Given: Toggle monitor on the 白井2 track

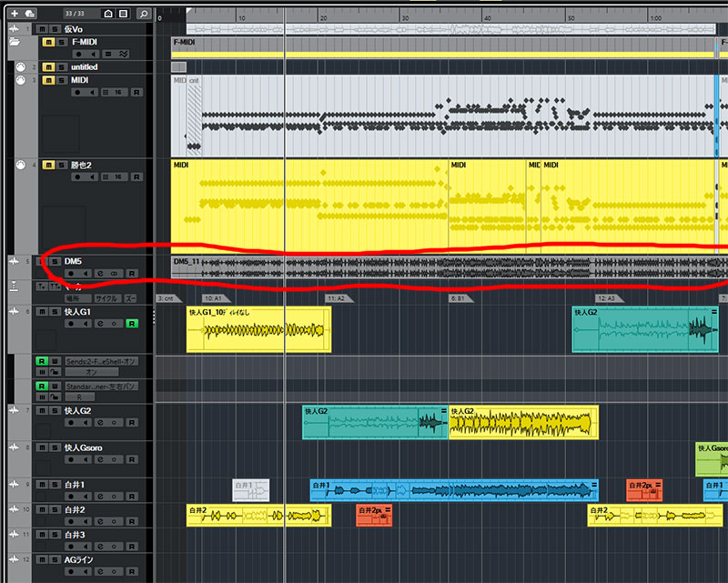Looking at the screenshot, I should [86, 521].
